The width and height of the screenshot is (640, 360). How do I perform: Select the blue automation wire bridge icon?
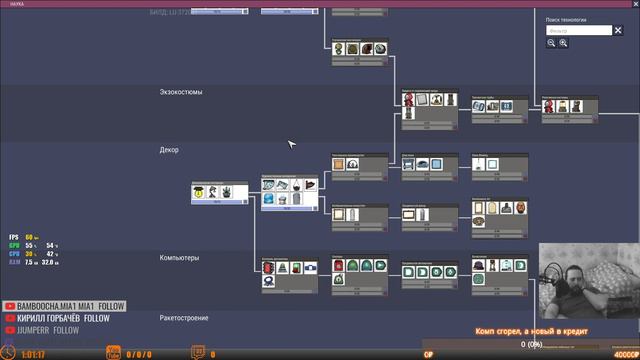point(310,267)
